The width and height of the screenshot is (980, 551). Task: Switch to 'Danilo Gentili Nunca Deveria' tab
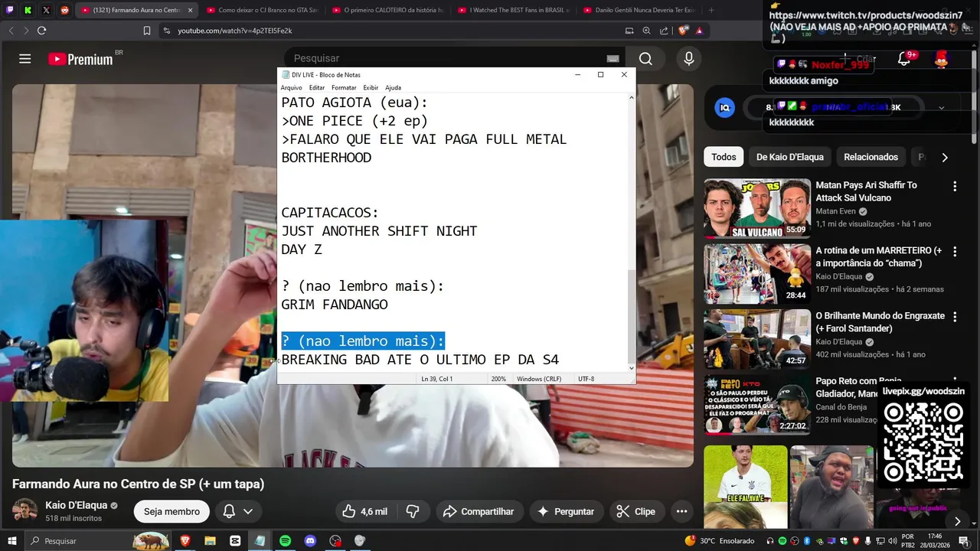pos(639,10)
